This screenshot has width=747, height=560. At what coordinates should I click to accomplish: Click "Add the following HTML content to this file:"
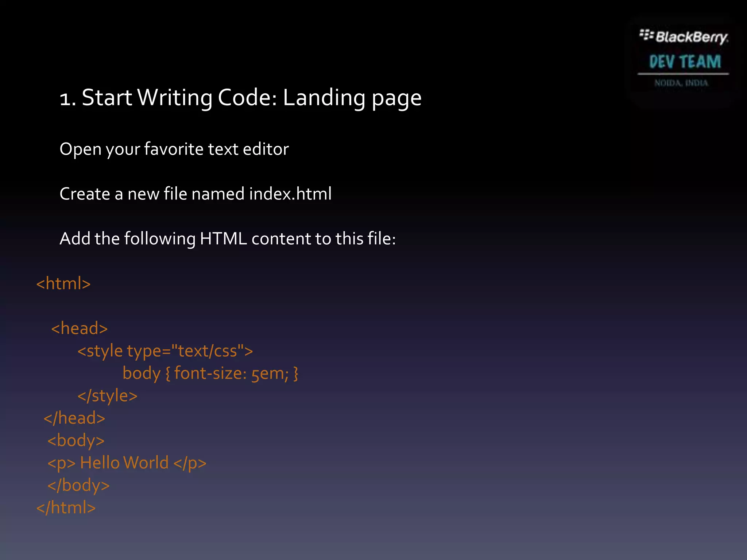tap(228, 239)
